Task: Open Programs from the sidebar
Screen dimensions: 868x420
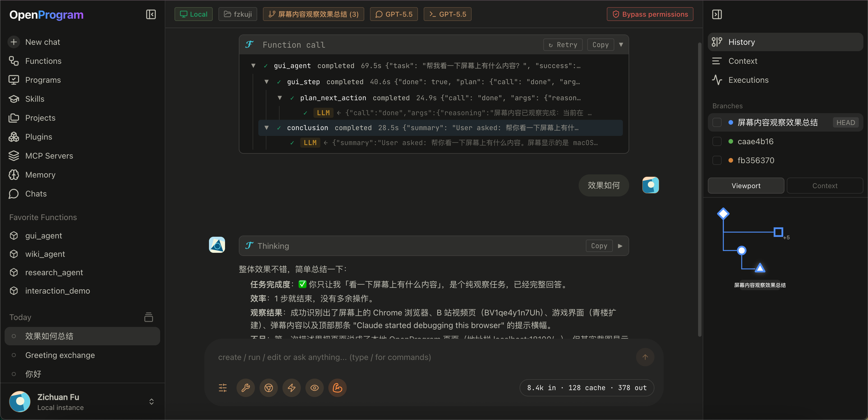Action: coord(43,80)
